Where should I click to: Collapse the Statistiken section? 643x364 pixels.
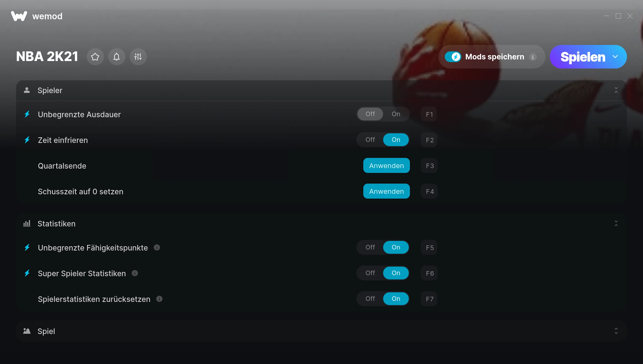click(x=616, y=223)
